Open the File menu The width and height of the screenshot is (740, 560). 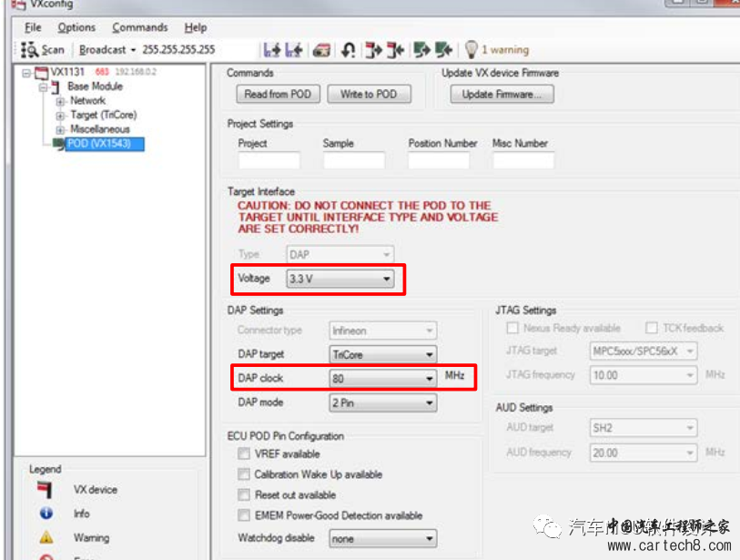[33, 27]
